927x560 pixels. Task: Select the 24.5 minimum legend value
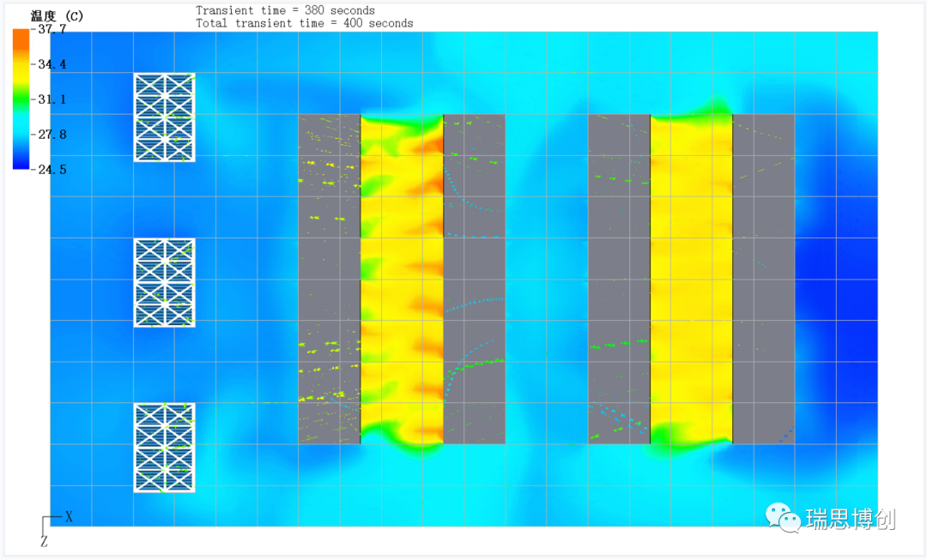(51, 170)
